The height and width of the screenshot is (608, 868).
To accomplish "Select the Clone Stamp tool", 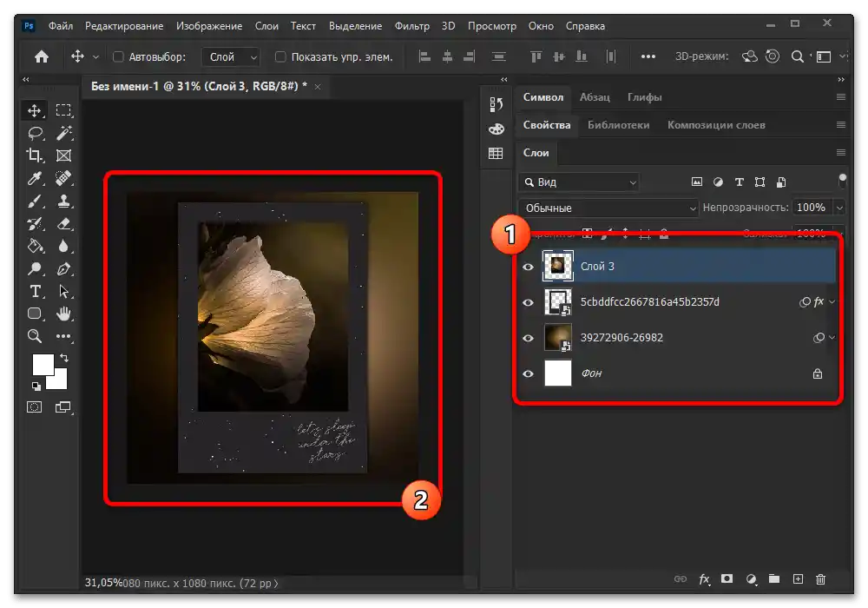I will [x=63, y=201].
